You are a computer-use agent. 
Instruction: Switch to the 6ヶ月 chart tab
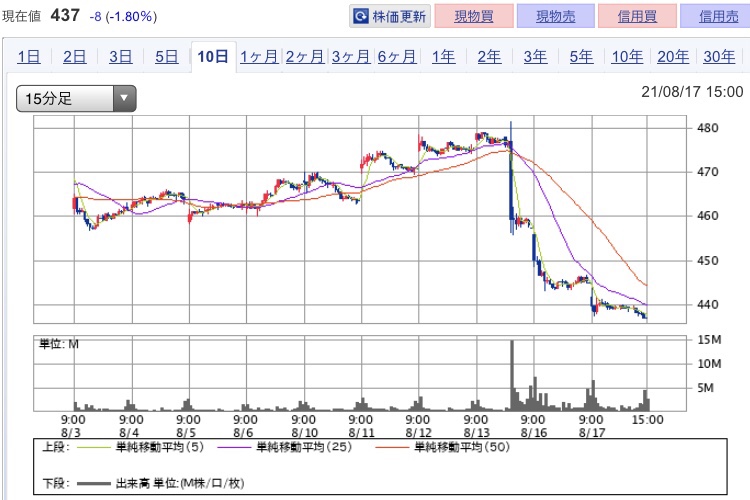397,57
